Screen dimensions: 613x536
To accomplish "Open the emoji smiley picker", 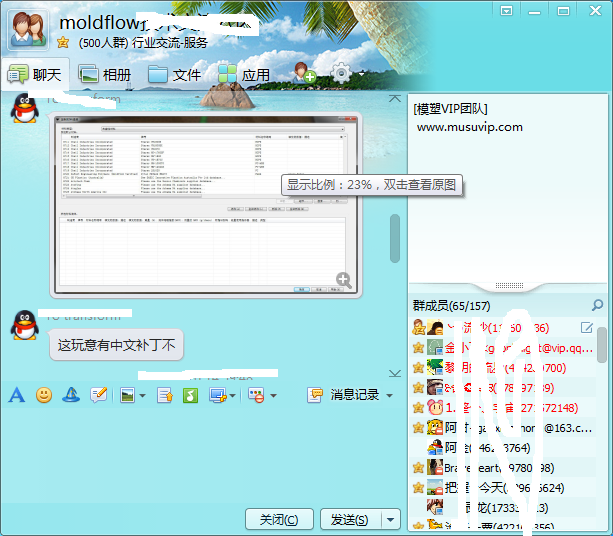I will point(44,395).
